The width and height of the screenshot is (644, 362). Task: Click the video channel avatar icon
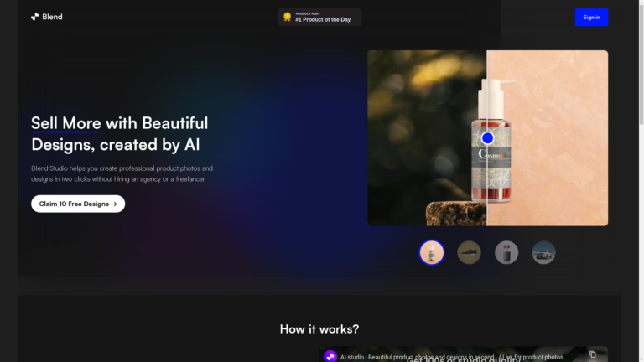pos(330,356)
